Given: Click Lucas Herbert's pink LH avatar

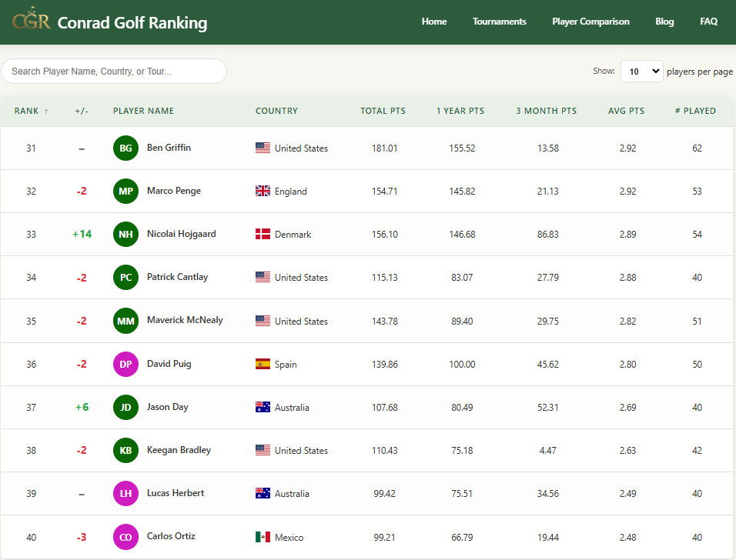Looking at the screenshot, I should click(125, 493).
